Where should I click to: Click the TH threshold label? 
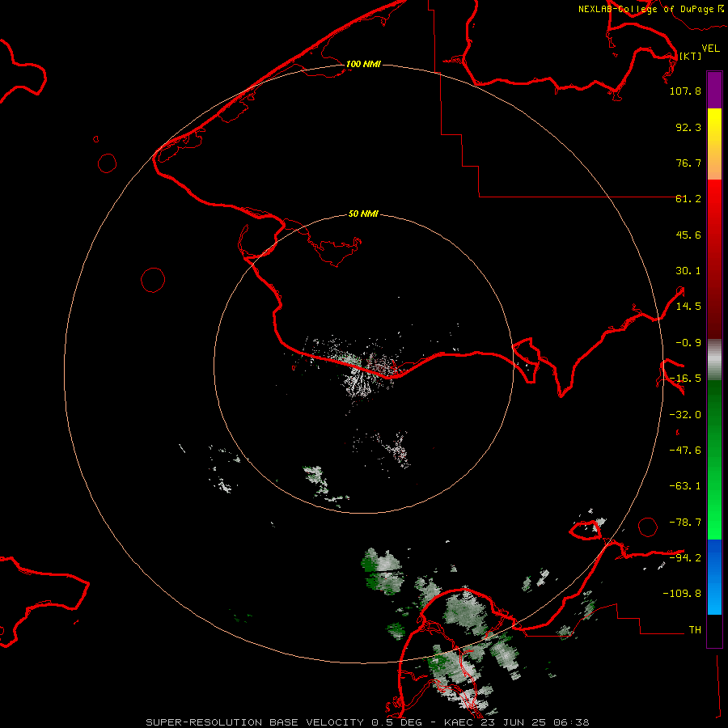point(695,630)
